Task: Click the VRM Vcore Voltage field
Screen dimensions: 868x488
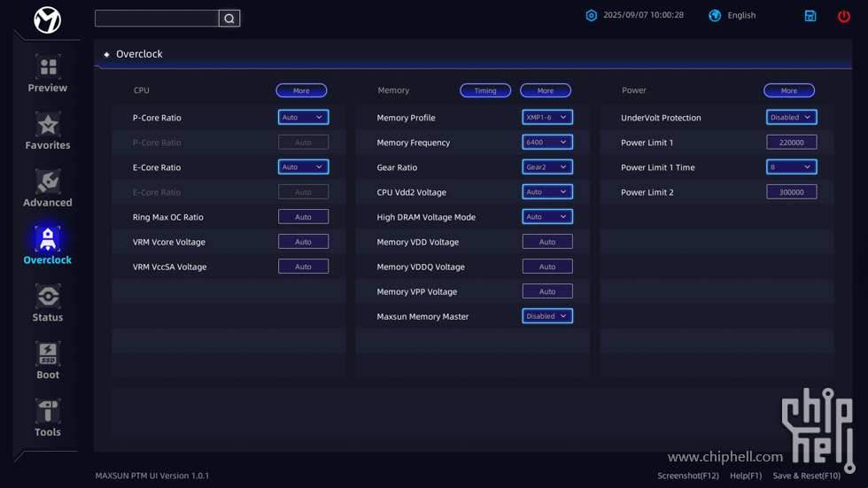Action: pos(303,242)
